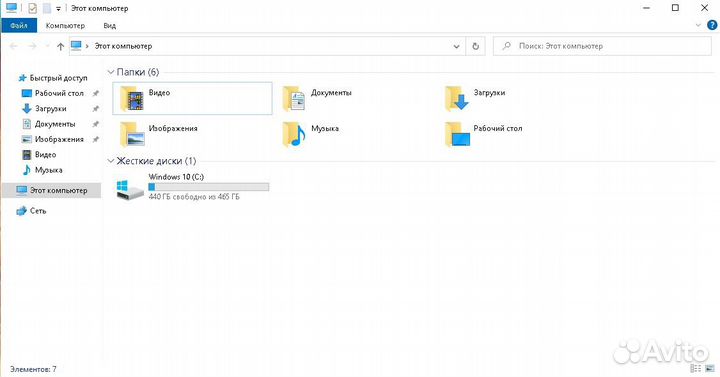720x377 pixels.
Task: Click the refresh button next to the address bar
Action: pos(475,46)
